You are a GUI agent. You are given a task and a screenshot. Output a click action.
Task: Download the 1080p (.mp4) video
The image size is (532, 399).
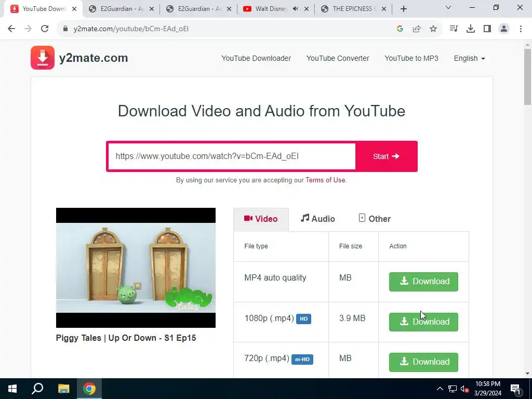click(423, 322)
